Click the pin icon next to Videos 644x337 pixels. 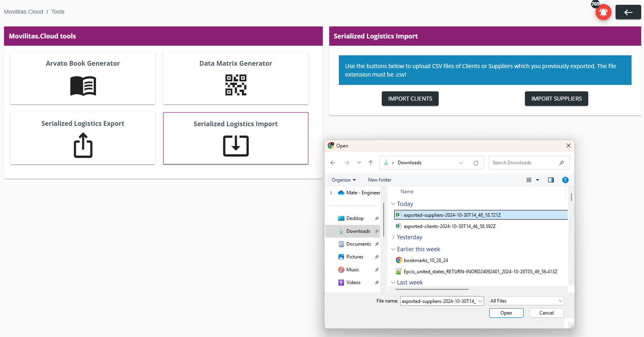[377, 283]
